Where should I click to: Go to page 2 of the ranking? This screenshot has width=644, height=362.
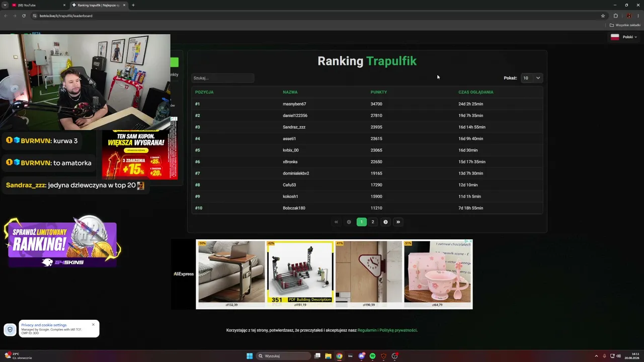pos(373,222)
